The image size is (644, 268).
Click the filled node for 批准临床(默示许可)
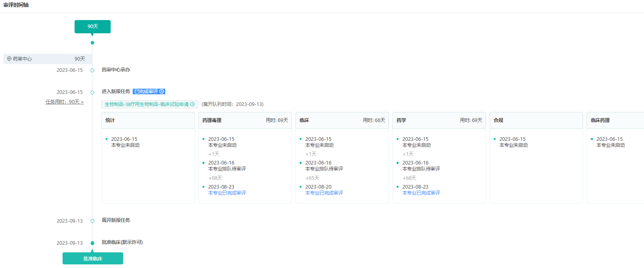point(92,243)
